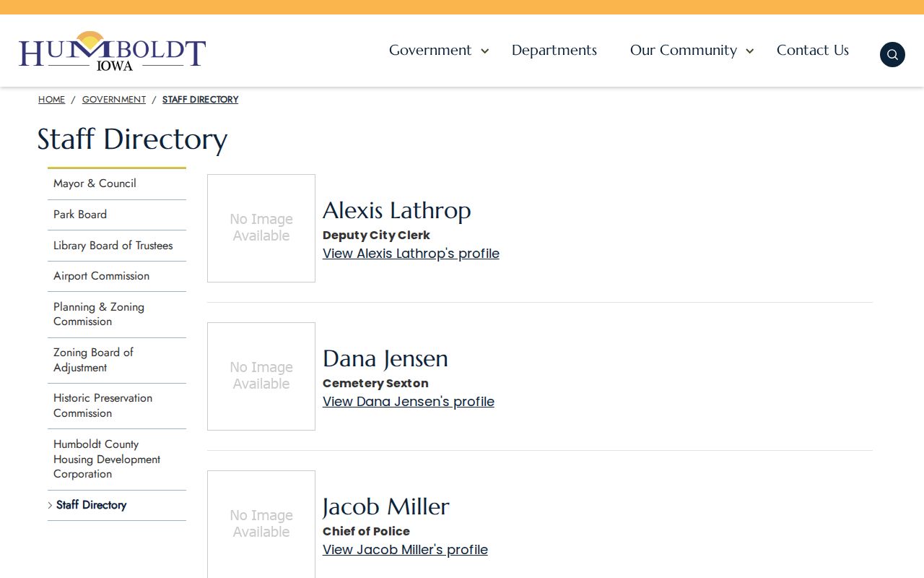This screenshot has height=578, width=924.
Task: Go to the Departments page
Action: pyautogui.click(x=554, y=50)
